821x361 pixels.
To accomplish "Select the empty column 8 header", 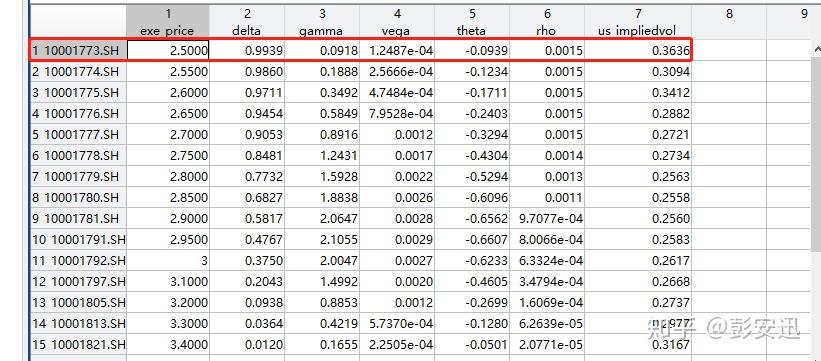I will click(x=729, y=22).
